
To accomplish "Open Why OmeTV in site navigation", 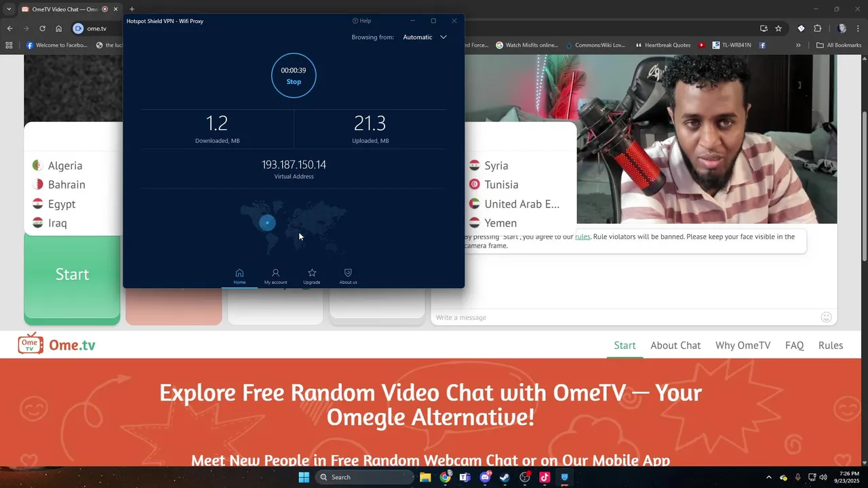I will click(743, 346).
